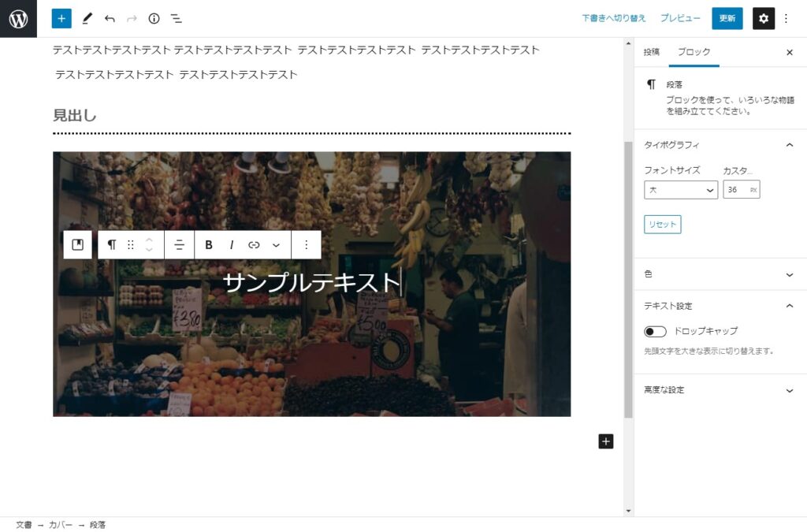Insert a link via toolbar icon
The width and height of the screenshot is (807, 532).
(x=254, y=245)
